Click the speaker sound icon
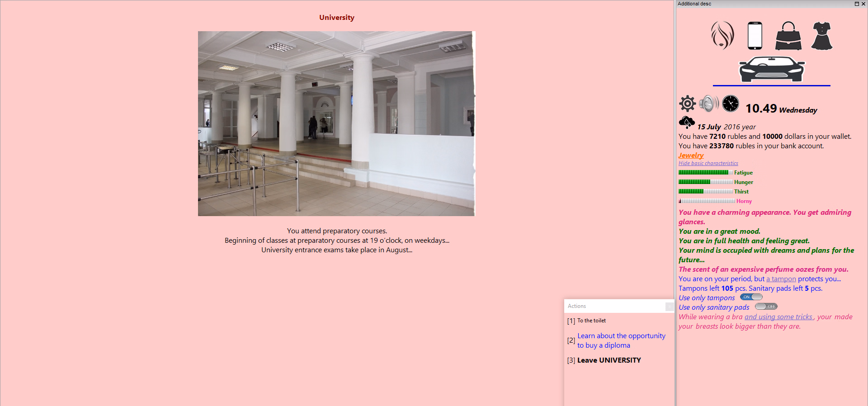This screenshot has width=868, height=406. tap(709, 104)
